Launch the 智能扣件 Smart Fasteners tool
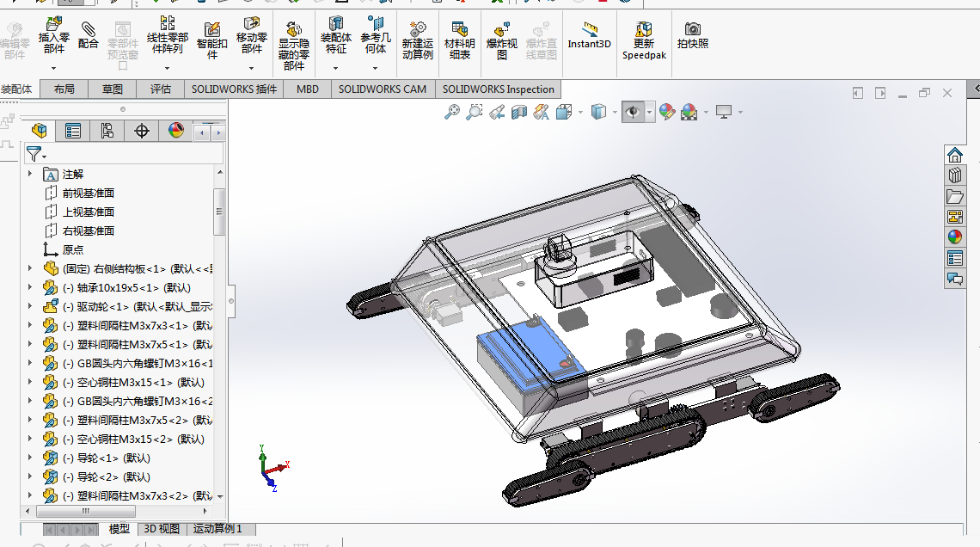The height and width of the screenshot is (547, 980). [x=211, y=40]
